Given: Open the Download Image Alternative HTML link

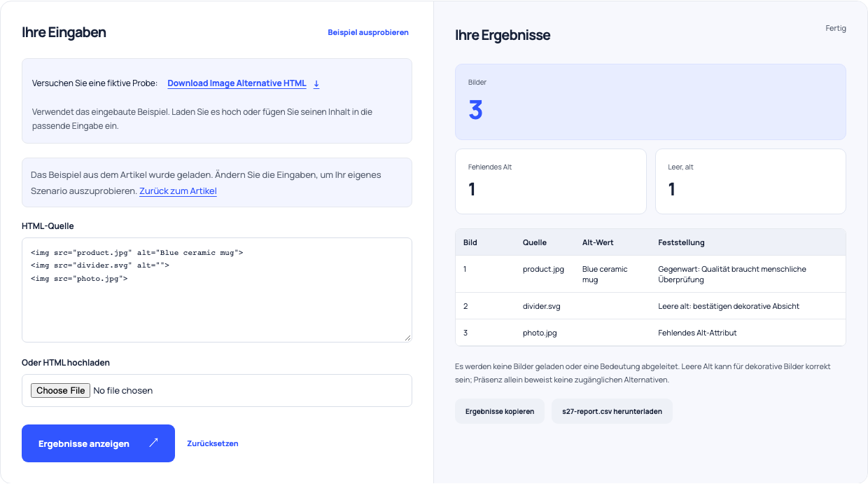Looking at the screenshot, I should click(237, 83).
